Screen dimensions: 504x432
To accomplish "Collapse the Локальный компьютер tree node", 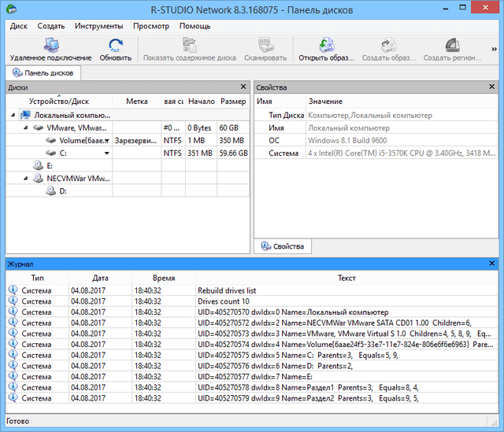I will coord(13,115).
